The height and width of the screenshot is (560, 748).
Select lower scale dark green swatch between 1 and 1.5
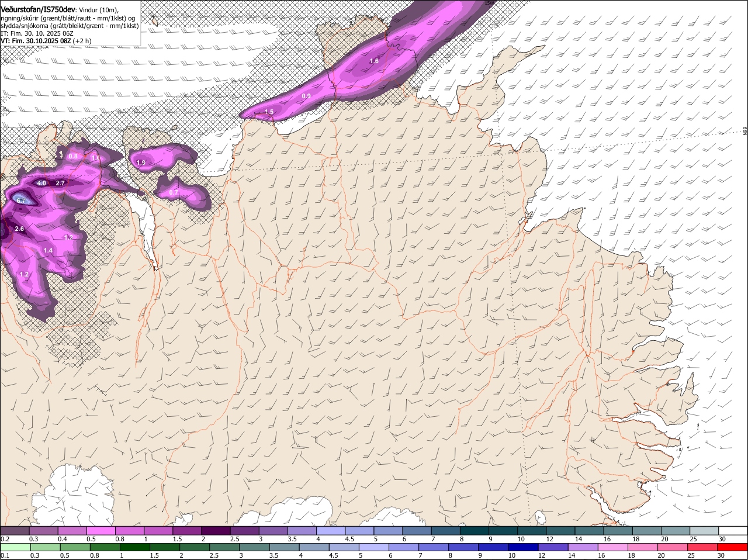tap(134, 547)
